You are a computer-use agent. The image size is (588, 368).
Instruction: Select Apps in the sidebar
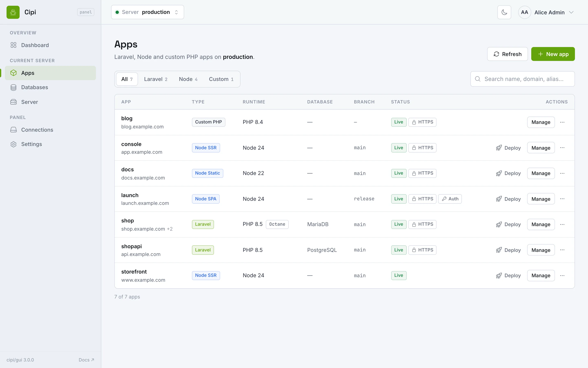point(50,73)
